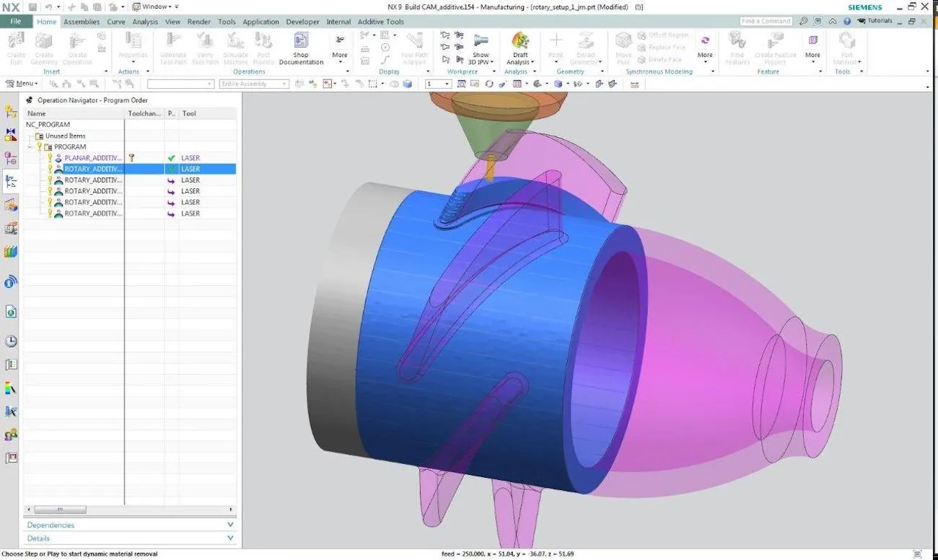Screen dimensions: 938x560
Task: Collapse the PROGRAM tree node
Action: point(29,146)
